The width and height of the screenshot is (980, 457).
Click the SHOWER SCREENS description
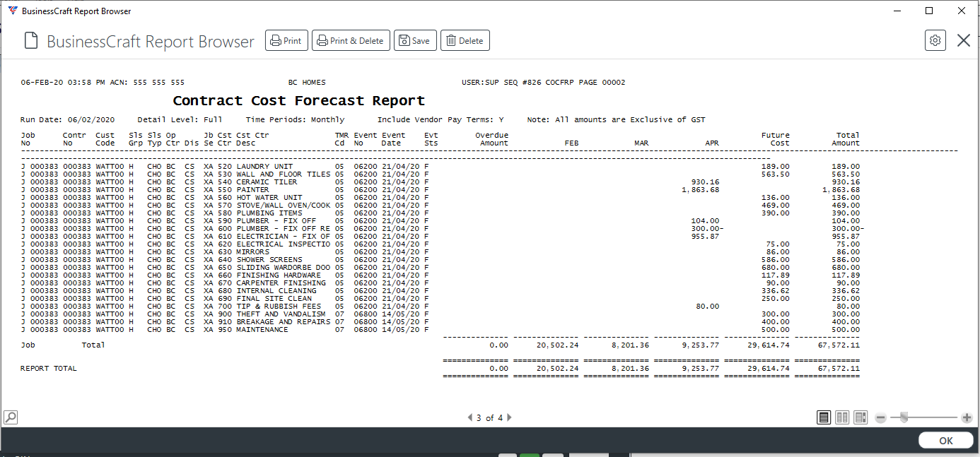[269, 259]
